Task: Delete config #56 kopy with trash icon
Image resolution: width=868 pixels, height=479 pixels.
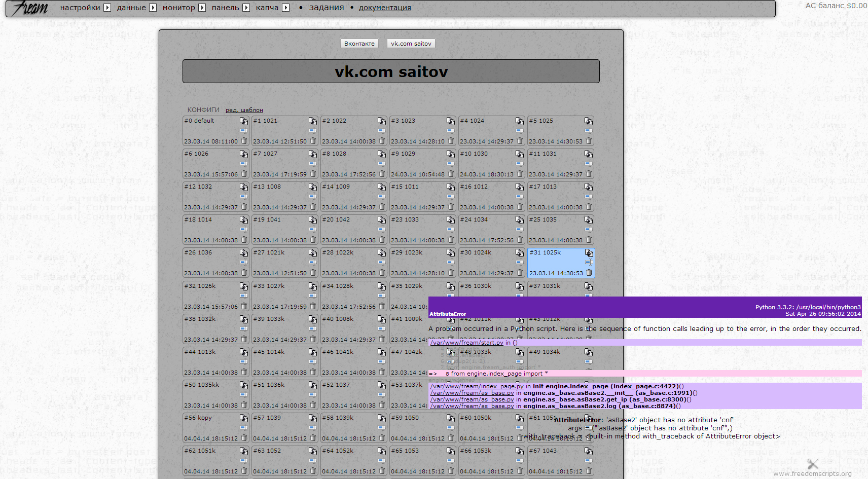Action: 244,438
